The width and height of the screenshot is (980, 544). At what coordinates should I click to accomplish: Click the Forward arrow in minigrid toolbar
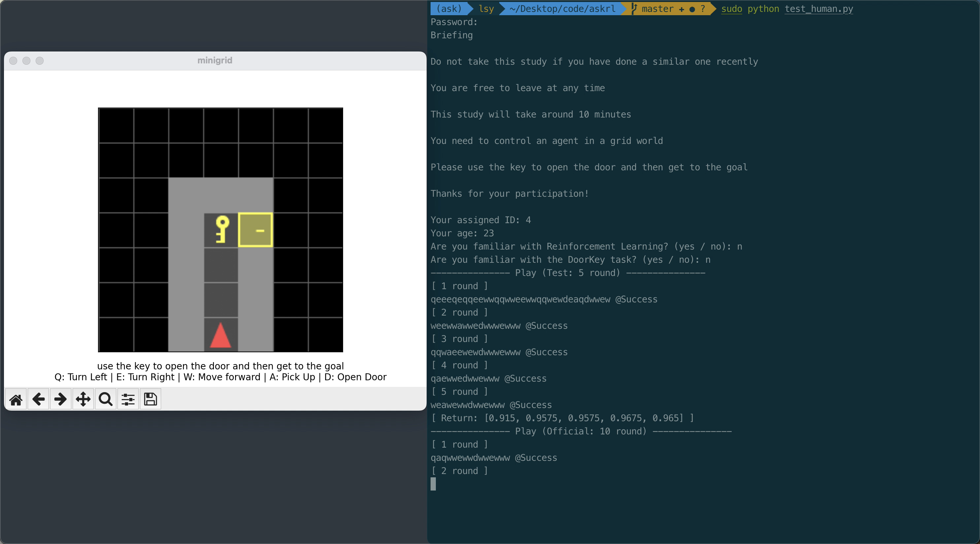60,399
